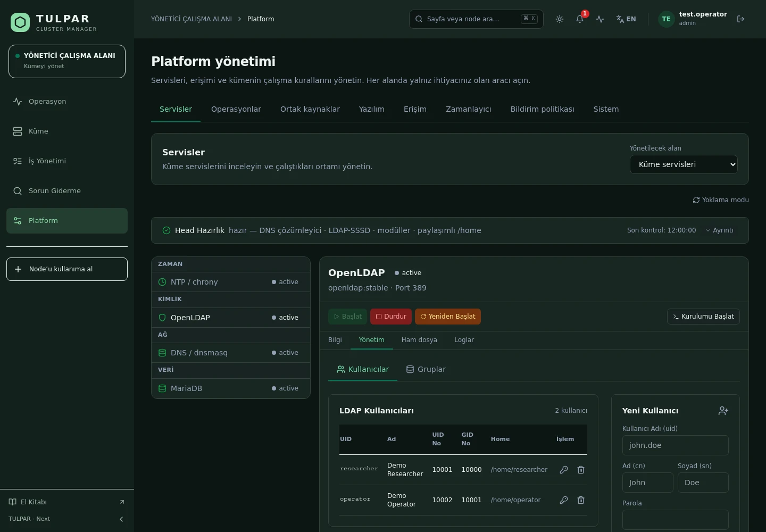Open the Bilgi tab
This screenshot has width=766, height=532.
point(335,340)
